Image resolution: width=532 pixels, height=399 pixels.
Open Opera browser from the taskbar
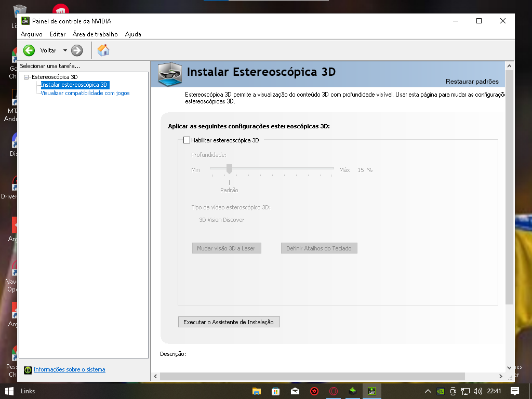tap(334, 391)
